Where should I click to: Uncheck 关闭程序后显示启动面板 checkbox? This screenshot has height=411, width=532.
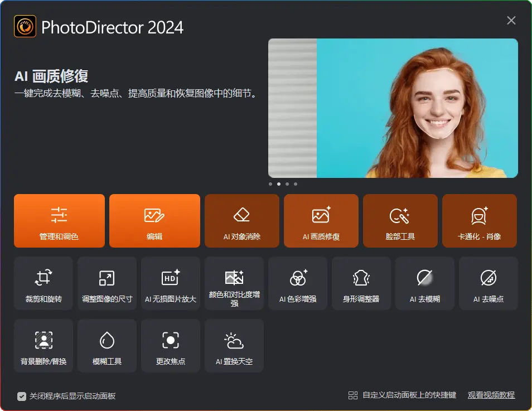[22, 397]
